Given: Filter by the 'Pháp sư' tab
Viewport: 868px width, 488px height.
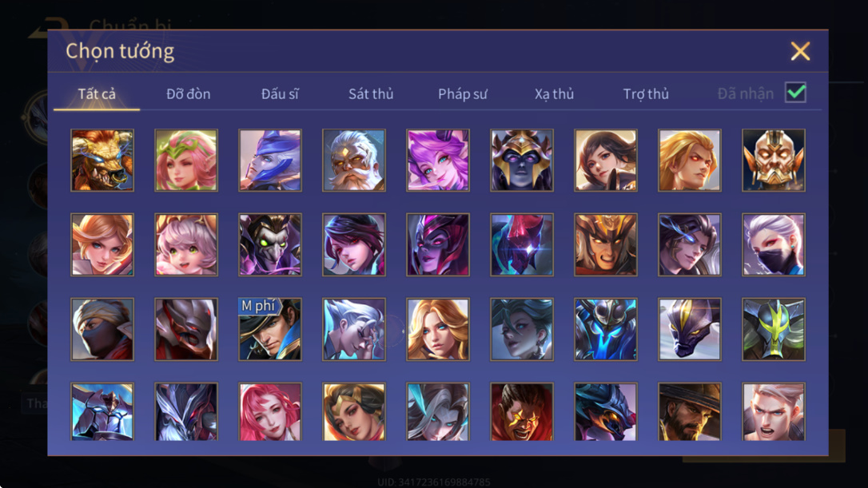Looking at the screenshot, I should [462, 94].
